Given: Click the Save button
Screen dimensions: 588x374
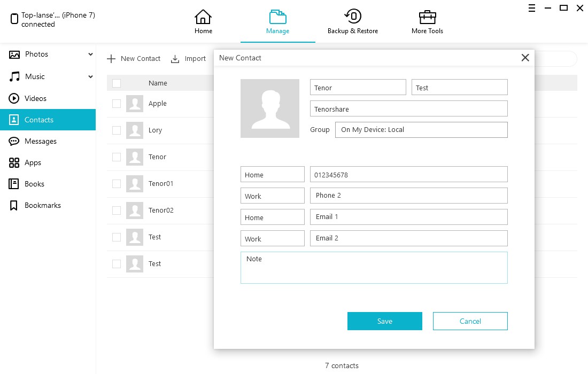Looking at the screenshot, I should 384,321.
